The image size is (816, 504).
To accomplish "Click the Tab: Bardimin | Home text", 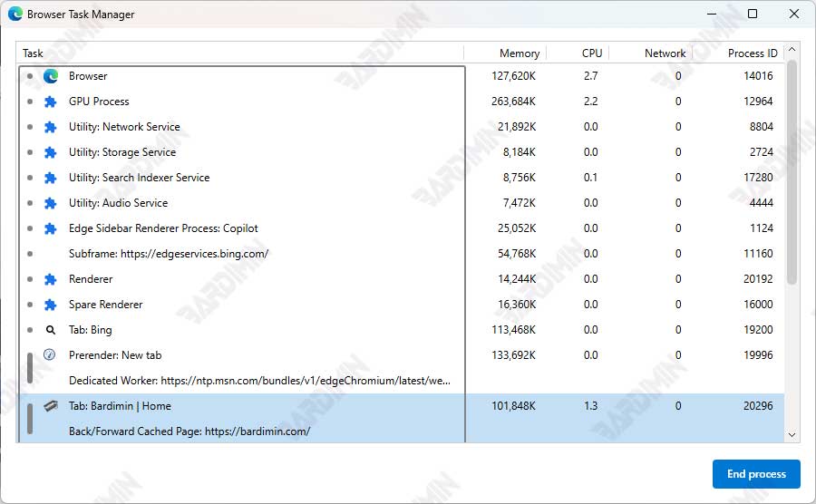I will tap(120, 406).
